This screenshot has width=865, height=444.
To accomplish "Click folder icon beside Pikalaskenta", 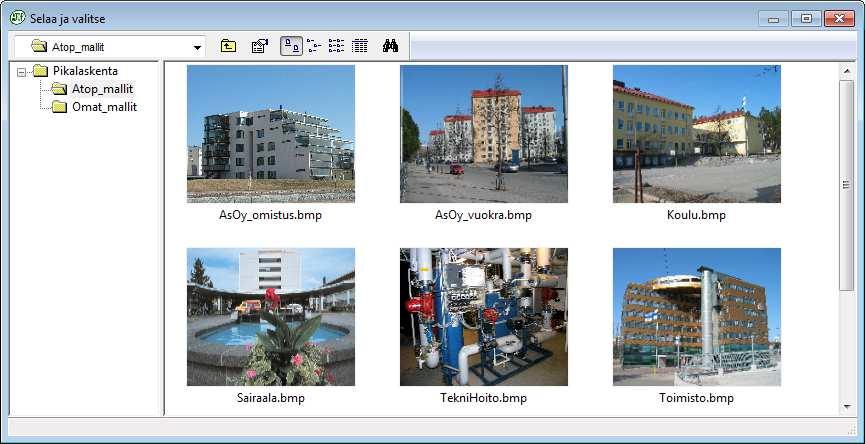I will [40, 71].
